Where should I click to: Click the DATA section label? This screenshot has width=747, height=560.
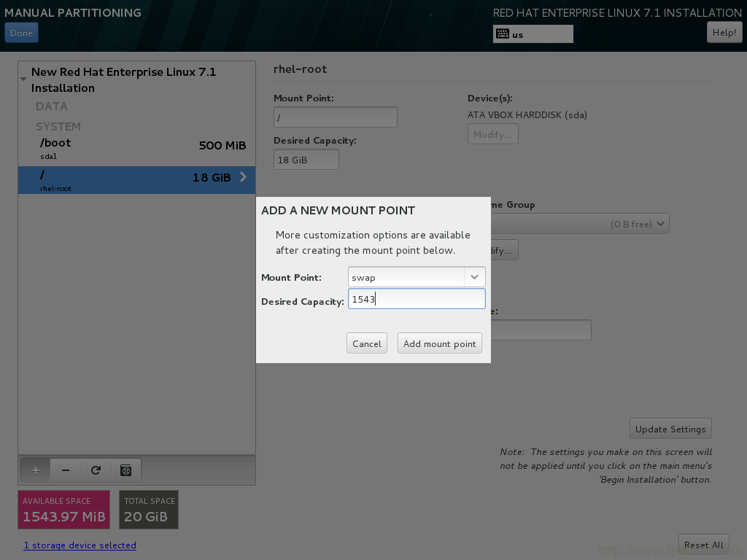[52, 106]
